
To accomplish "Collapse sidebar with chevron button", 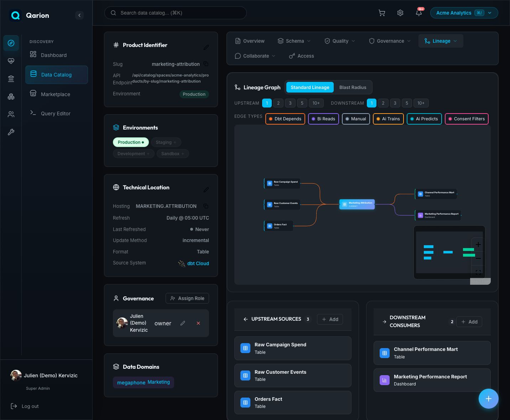I will tap(79, 15).
